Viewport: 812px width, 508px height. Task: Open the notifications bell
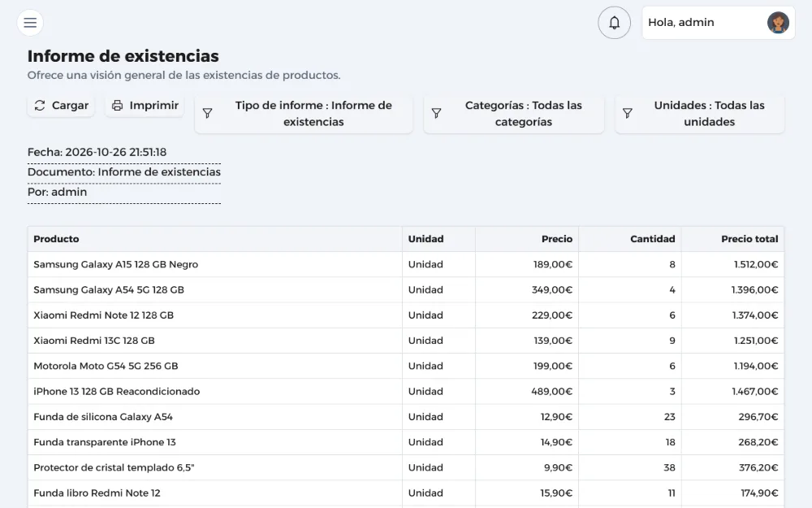[x=614, y=23]
